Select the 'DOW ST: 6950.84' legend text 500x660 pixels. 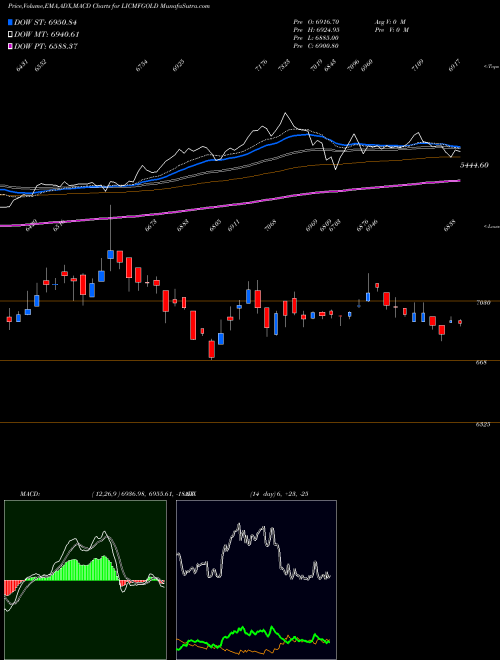click(45, 22)
